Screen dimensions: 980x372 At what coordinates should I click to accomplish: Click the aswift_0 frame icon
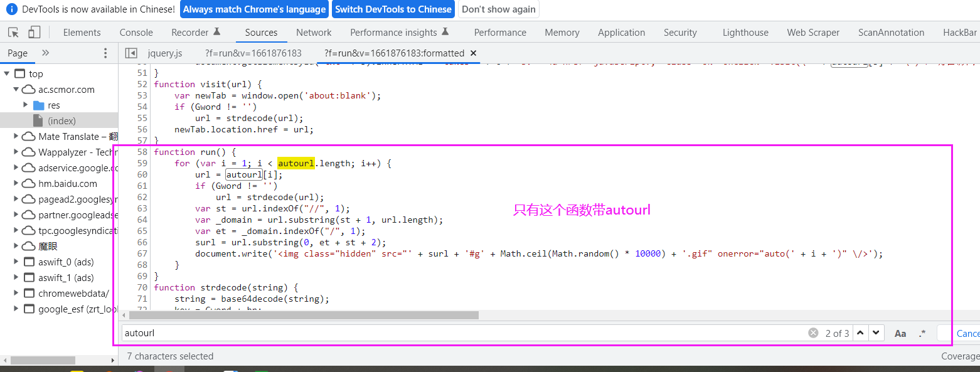point(29,262)
